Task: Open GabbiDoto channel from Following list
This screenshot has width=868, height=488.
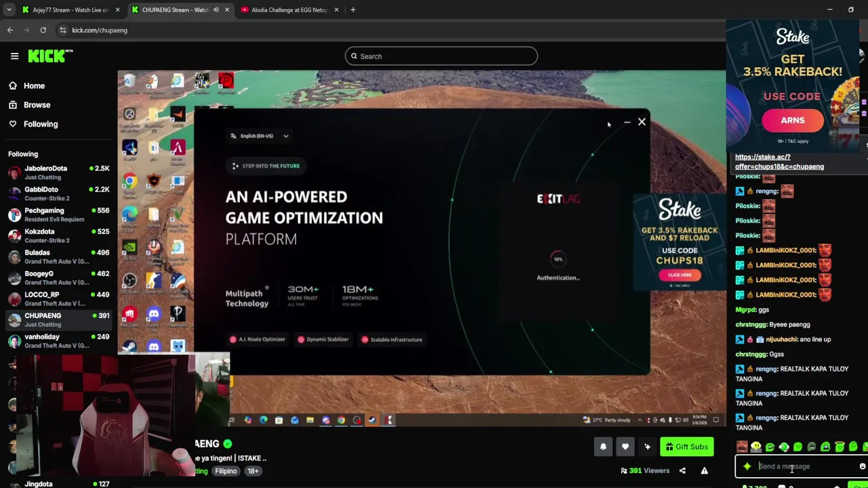Action: 58,193
